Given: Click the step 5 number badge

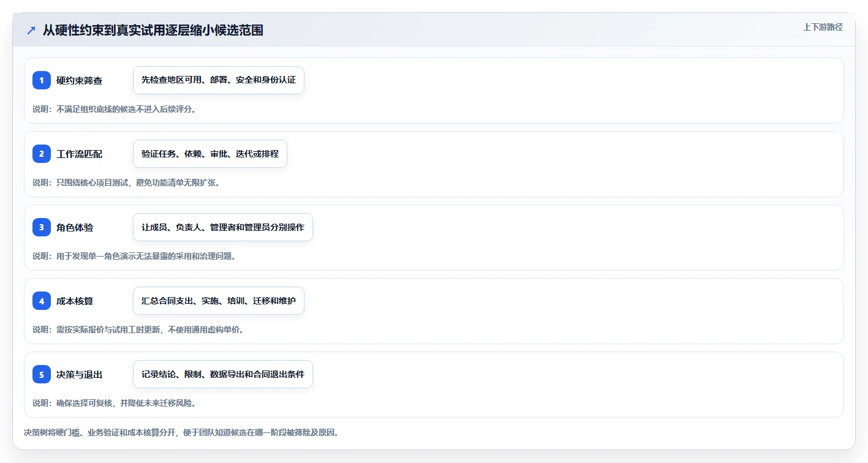Looking at the screenshot, I should tap(42, 374).
